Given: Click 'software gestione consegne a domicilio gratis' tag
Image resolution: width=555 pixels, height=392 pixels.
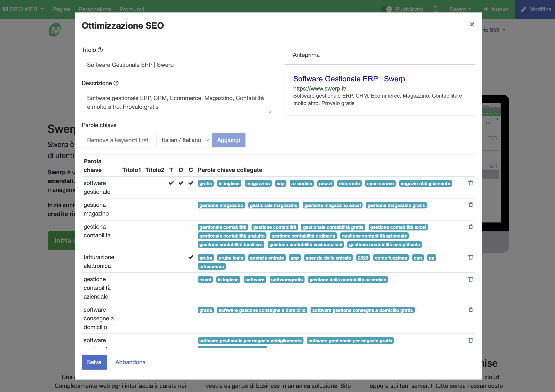Looking at the screenshot, I should pos(362,310).
